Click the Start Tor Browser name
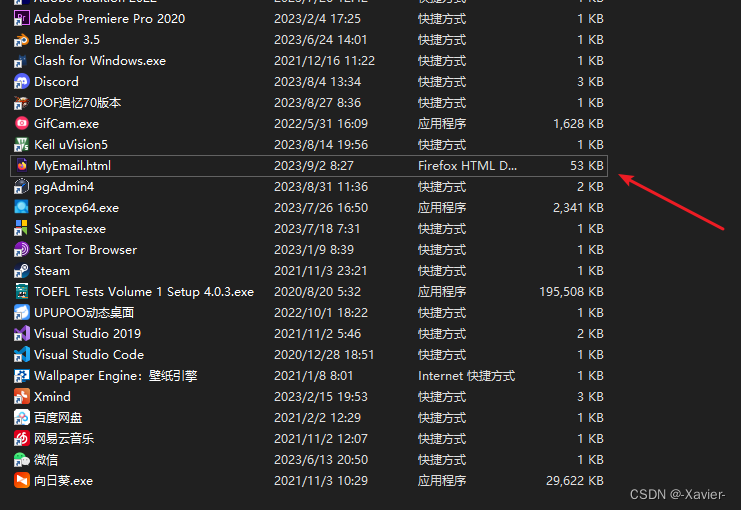Viewport: 741px width, 510px height. click(x=86, y=250)
